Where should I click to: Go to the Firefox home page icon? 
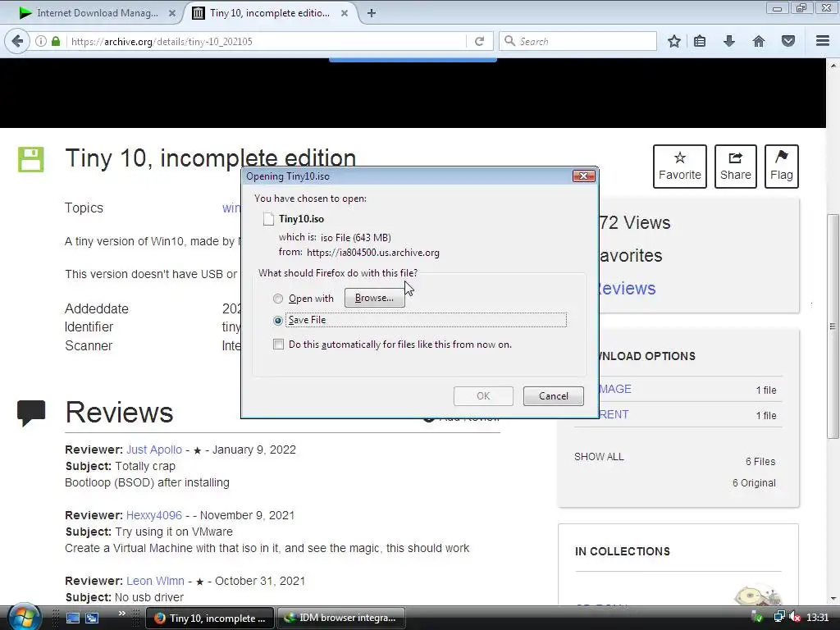[759, 41]
